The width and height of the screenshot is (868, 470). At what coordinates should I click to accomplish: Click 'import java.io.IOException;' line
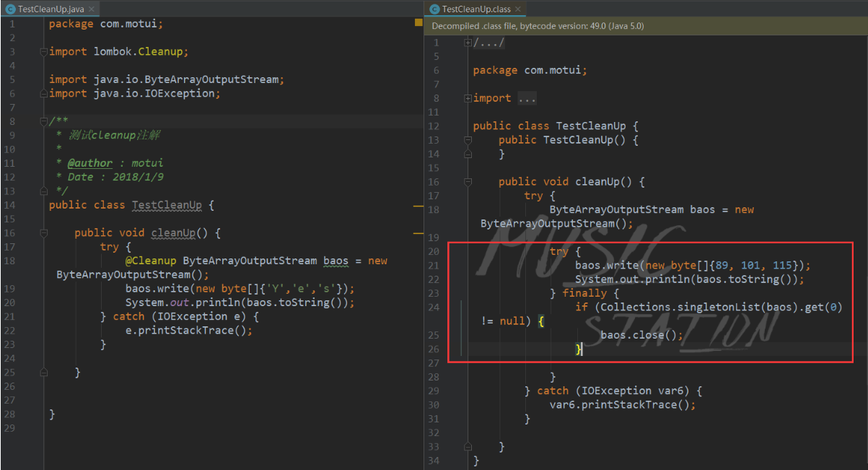(x=135, y=93)
